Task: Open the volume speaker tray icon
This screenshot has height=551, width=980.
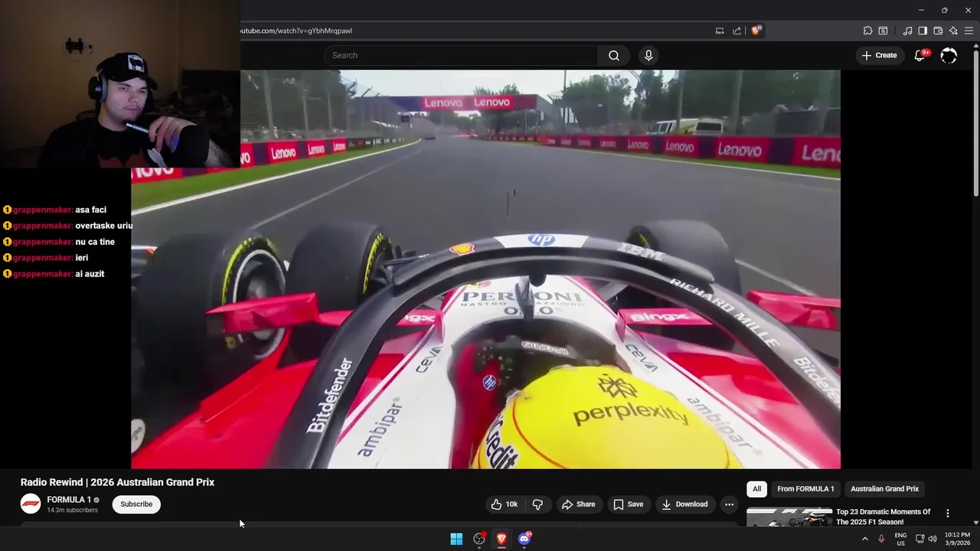Action: pyautogui.click(x=933, y=539)
